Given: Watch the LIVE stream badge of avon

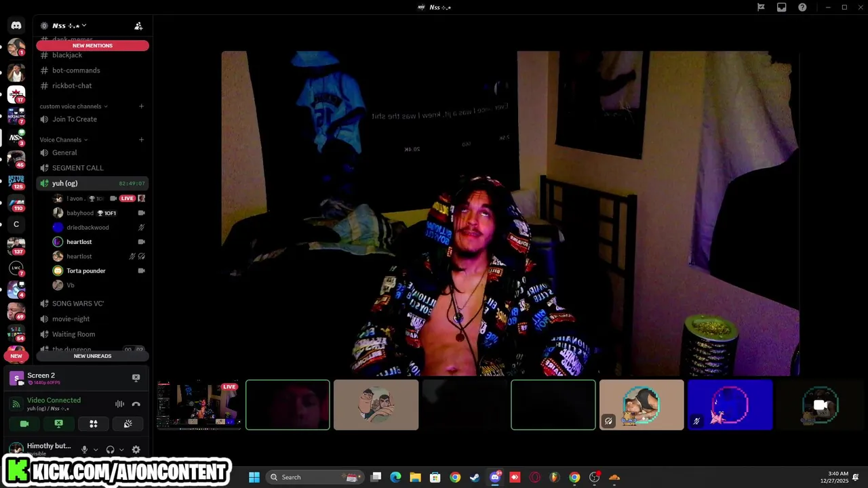Looking at the screenshot, I should coord(127,199).
